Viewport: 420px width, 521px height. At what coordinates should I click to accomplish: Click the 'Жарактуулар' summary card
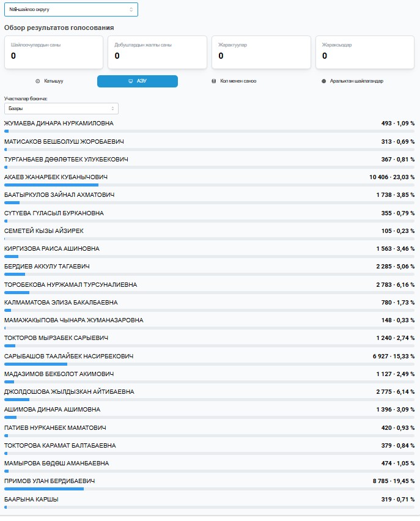coord(261,51)
